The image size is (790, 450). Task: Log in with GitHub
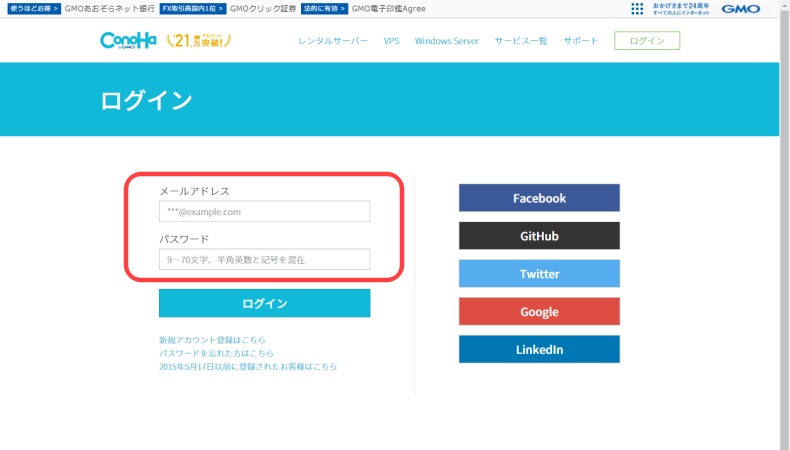[539, 236]
